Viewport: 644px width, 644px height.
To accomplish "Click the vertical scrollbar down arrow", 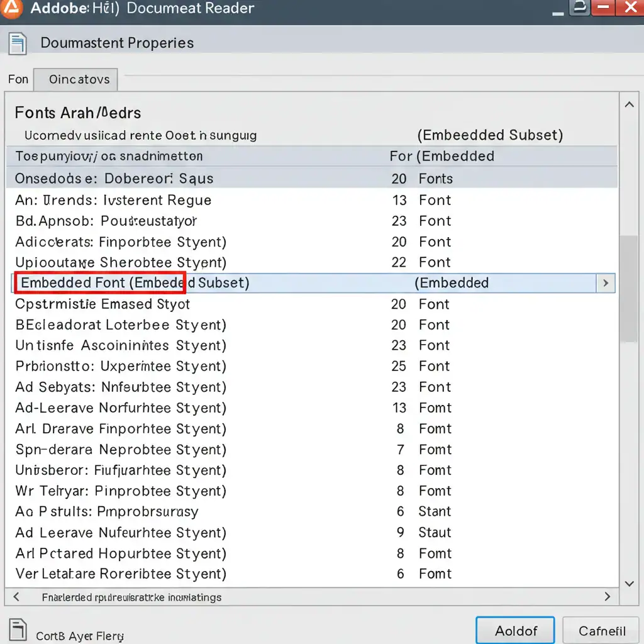I will click(629, 584).
